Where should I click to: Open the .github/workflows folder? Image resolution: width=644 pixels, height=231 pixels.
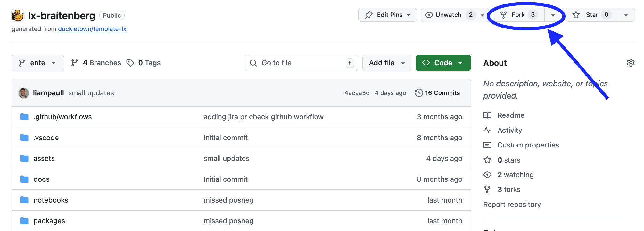pyautogui.click(x=62, y=117)
